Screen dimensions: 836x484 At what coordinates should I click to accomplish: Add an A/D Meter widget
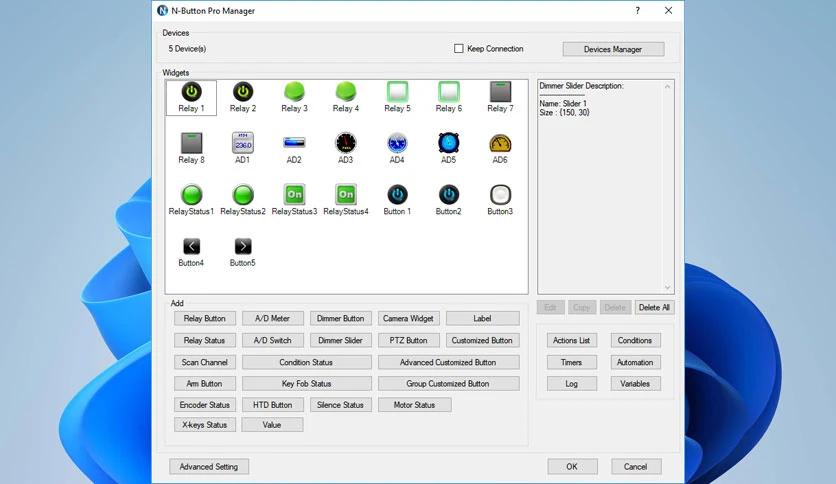[x=272, y=318]
